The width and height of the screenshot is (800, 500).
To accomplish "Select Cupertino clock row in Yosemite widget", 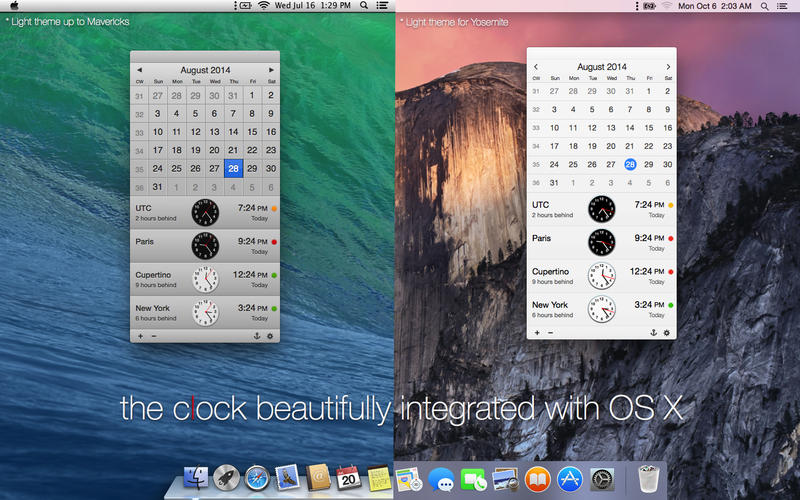I will pyautogui.click(x=602, y=276).
